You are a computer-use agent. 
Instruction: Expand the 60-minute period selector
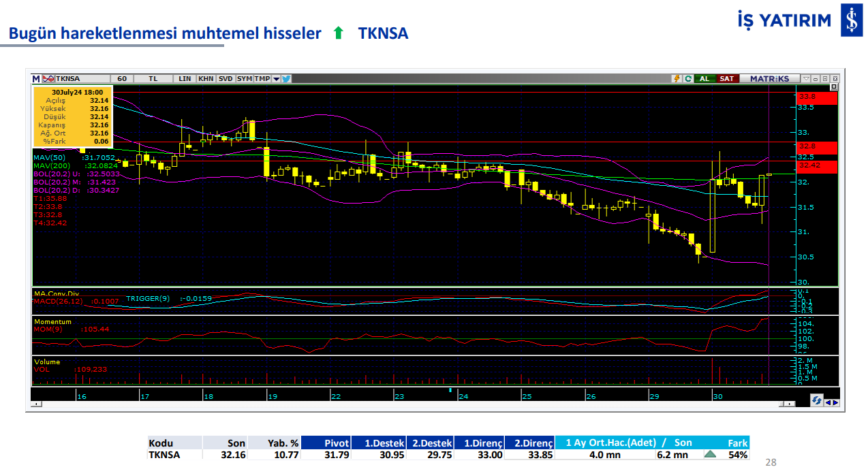click(x=121, y=78)
